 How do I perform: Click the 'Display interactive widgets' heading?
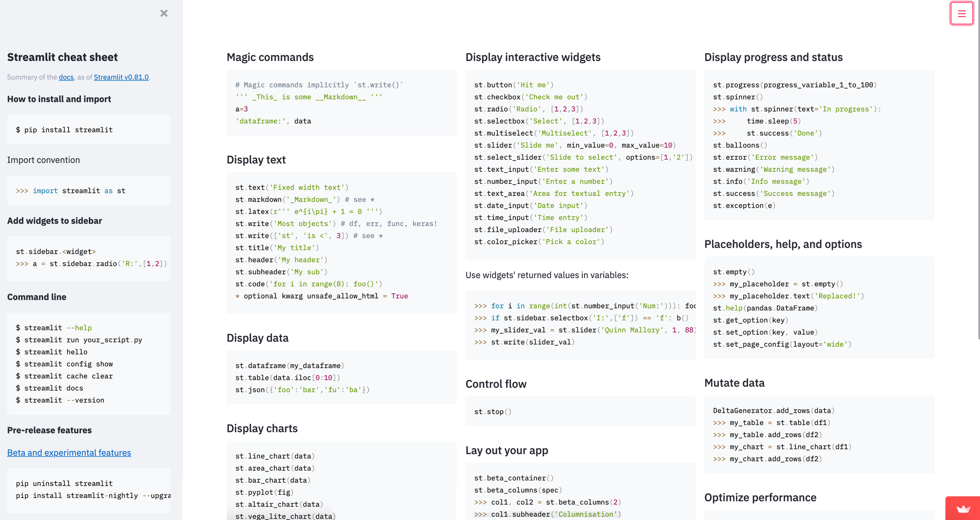coord(533,57)
